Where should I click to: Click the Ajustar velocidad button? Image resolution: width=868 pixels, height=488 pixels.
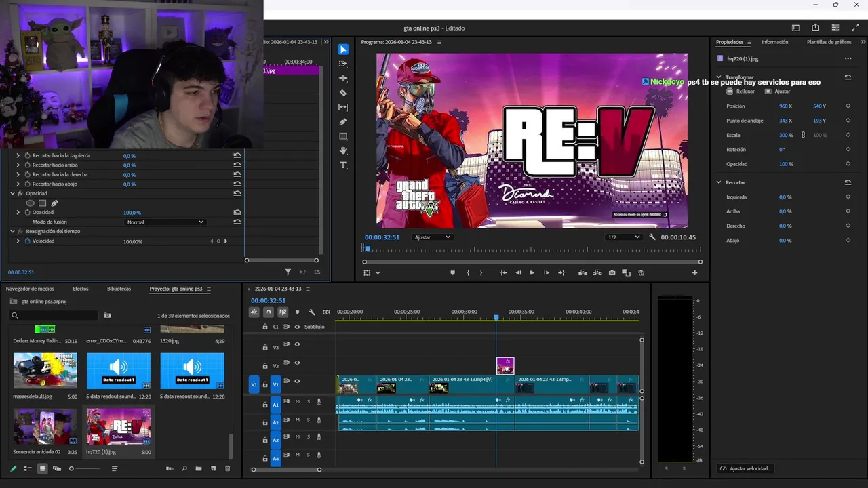745,468
